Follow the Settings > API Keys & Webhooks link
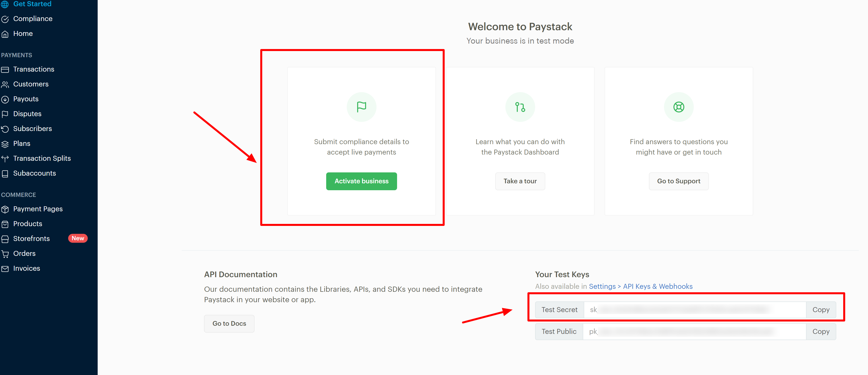The height and width of the screenshot is (375, 868). point(640,286)
